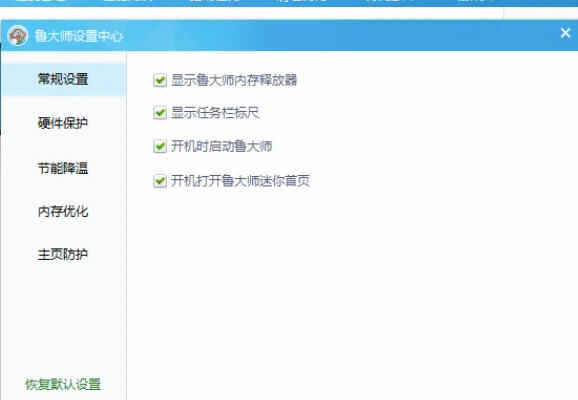Click the 显示鲁大师内存释放器 label text
Image resolution: width=578 pixels, height=400 pixels.
[x=234, y=80]
